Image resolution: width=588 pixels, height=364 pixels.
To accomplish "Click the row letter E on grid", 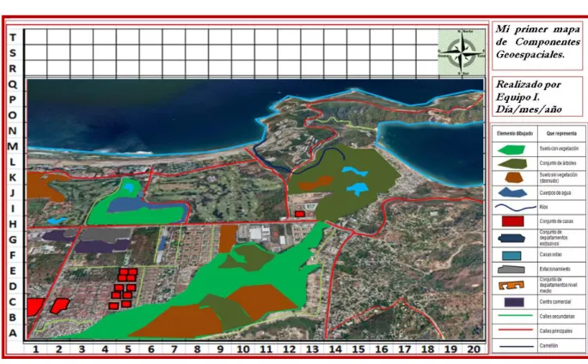I will click(x=13, y=270).
